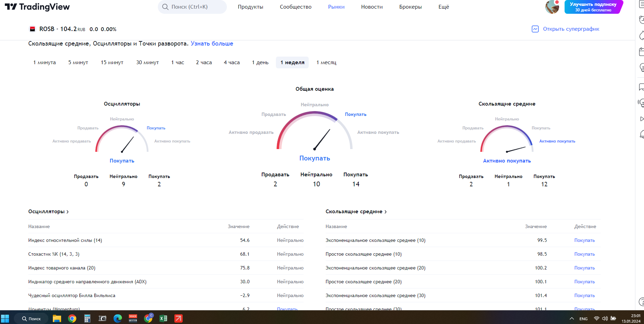Open the help question-mark icon

[x=641, y=301]
